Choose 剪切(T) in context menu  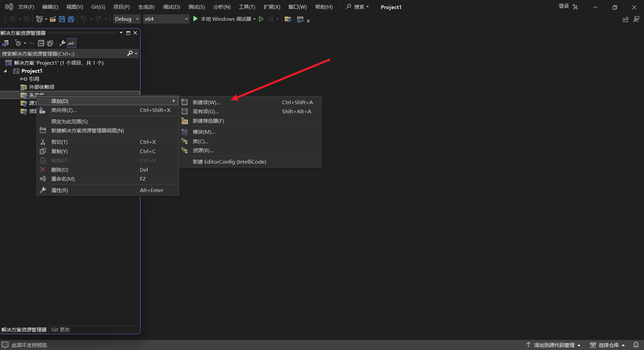click(x=108, y=142)
